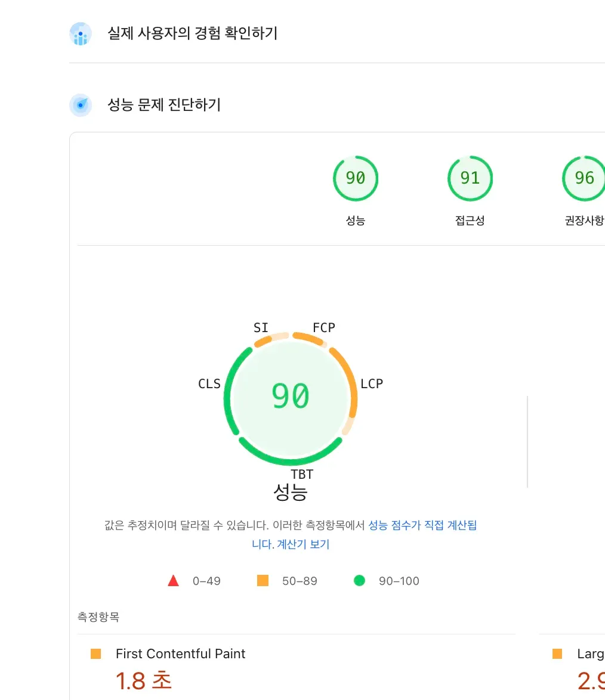
Task: Click the orange square next to First Contentful Paint
Action: coord(95,653)
